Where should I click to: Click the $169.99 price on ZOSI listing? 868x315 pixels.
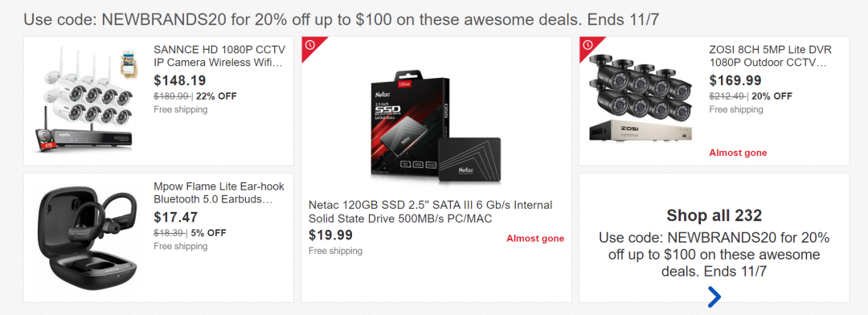point(735,81)
